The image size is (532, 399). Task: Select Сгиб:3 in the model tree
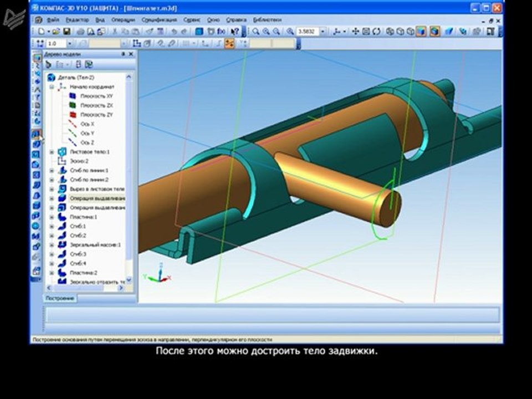[x=78, y=254]
